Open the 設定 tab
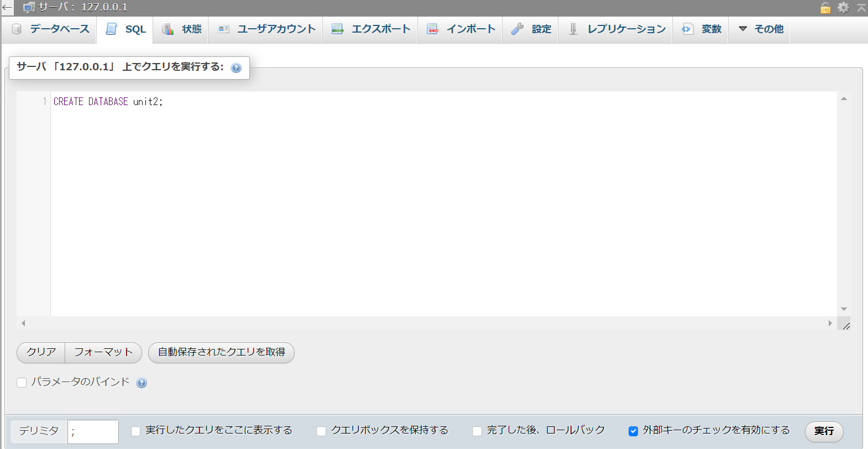Image resolution: width=868 pixels, height=449 pixels. pos(531,29)
